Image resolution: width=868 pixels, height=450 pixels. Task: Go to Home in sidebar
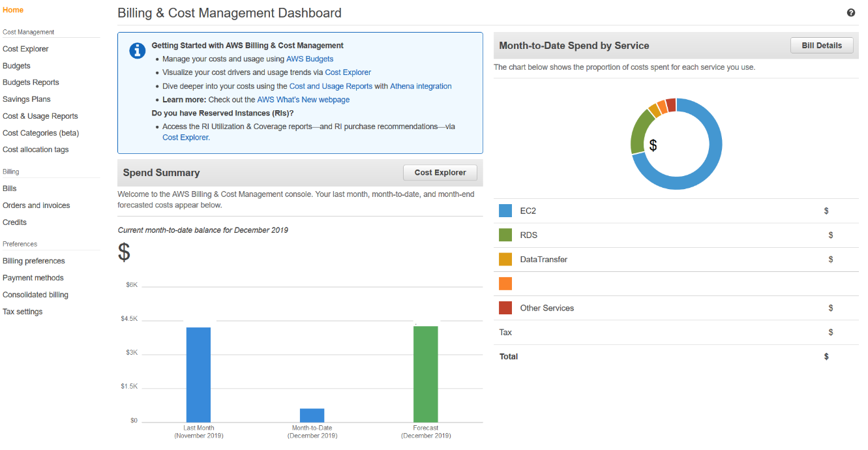(13, 10)
